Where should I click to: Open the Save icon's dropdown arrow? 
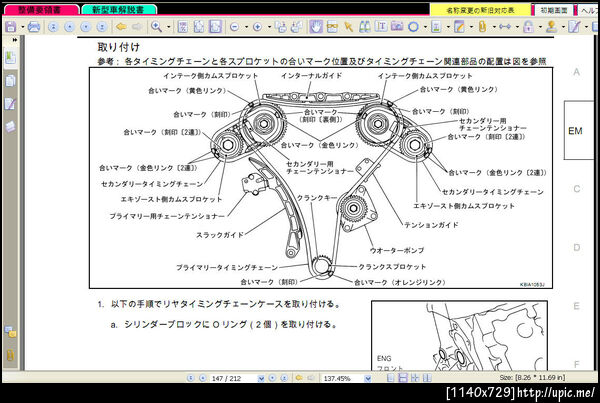pyautogui.click(x=22, y=27)
